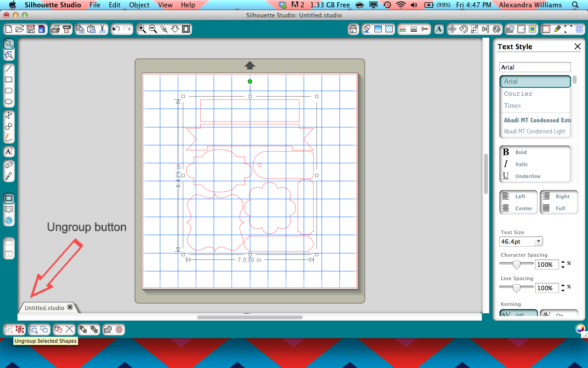Select the Eraser tool in left toolbar

tap(9, 165)
